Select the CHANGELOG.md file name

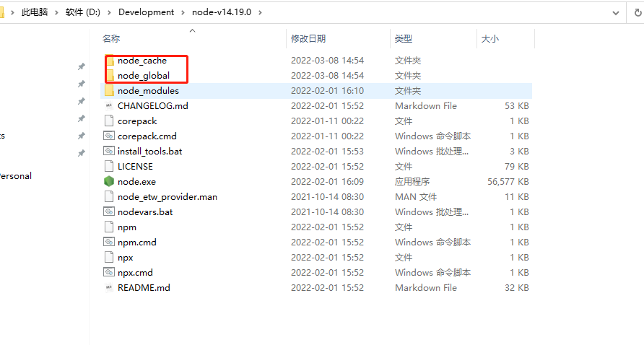pos(153,106)
